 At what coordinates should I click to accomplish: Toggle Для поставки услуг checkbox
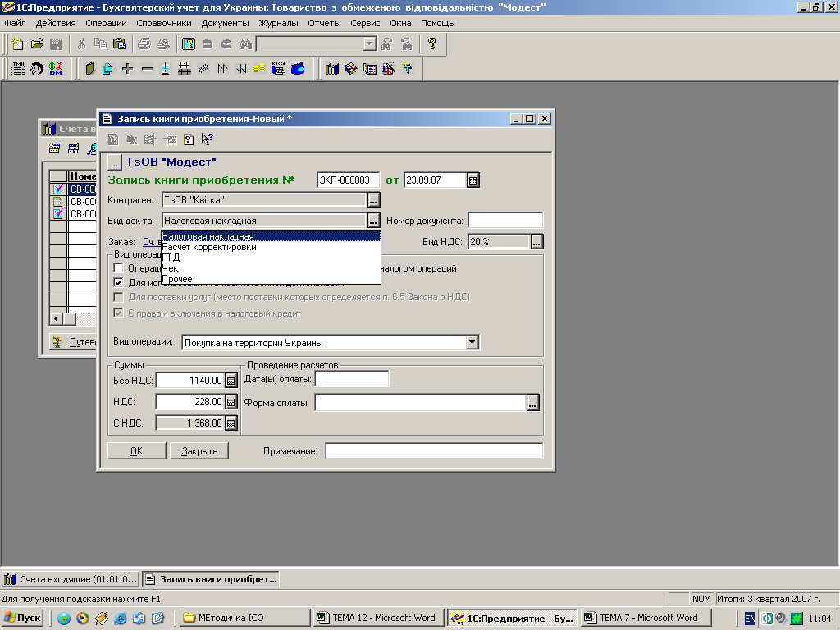tap(119, 297)
